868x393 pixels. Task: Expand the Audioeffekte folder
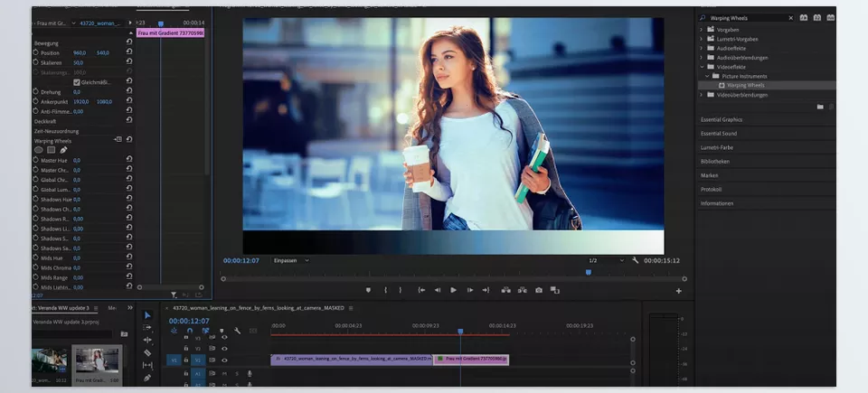(x=702, y=48)
